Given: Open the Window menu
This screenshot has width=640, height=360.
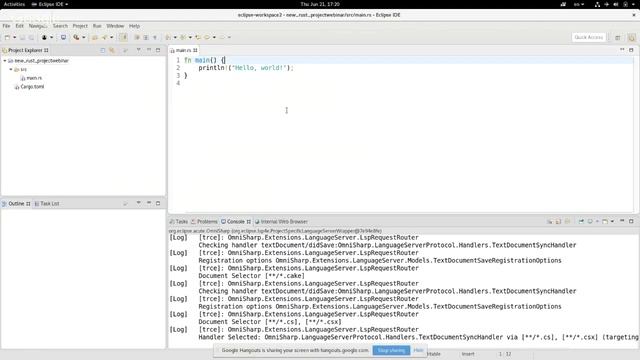Looking at the screenshot, I should pos(115,26).
